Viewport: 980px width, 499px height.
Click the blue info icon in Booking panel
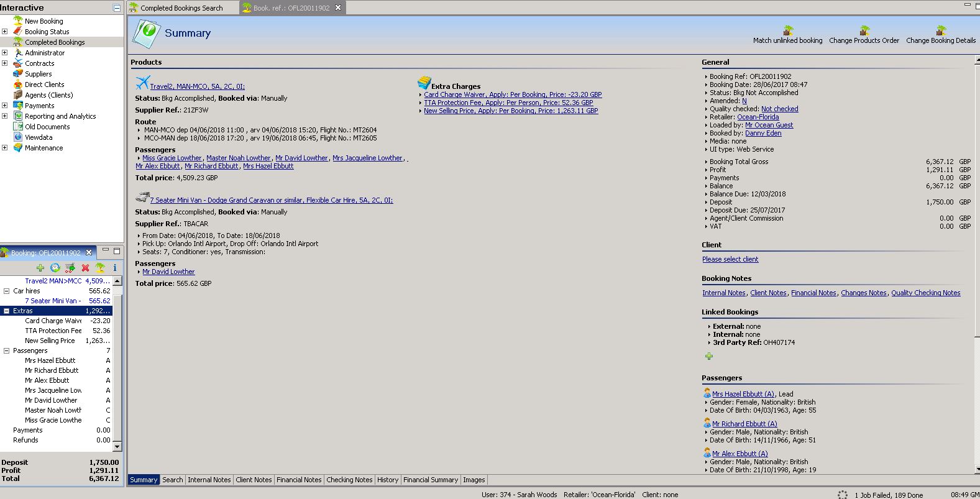click(114, 268)
